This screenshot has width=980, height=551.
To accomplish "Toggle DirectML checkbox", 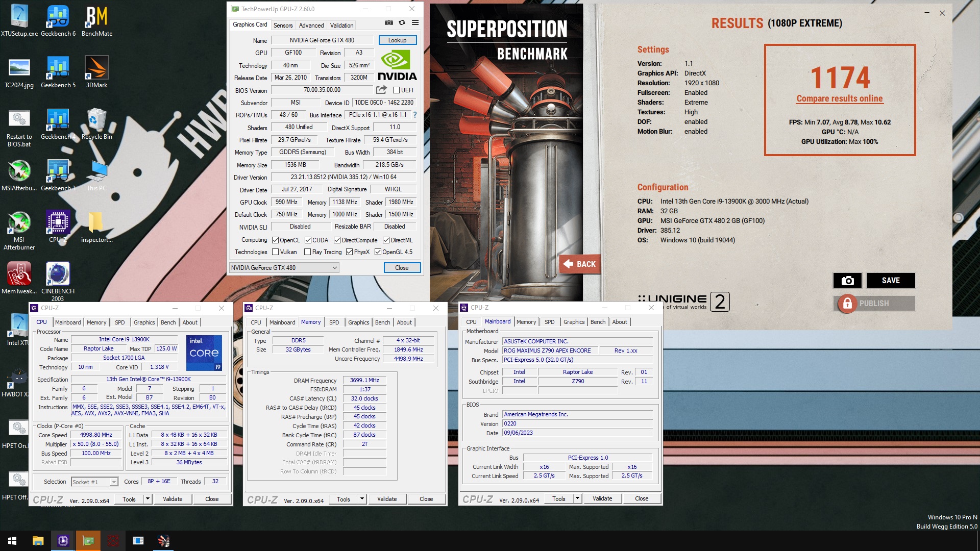I will point(386,240).
